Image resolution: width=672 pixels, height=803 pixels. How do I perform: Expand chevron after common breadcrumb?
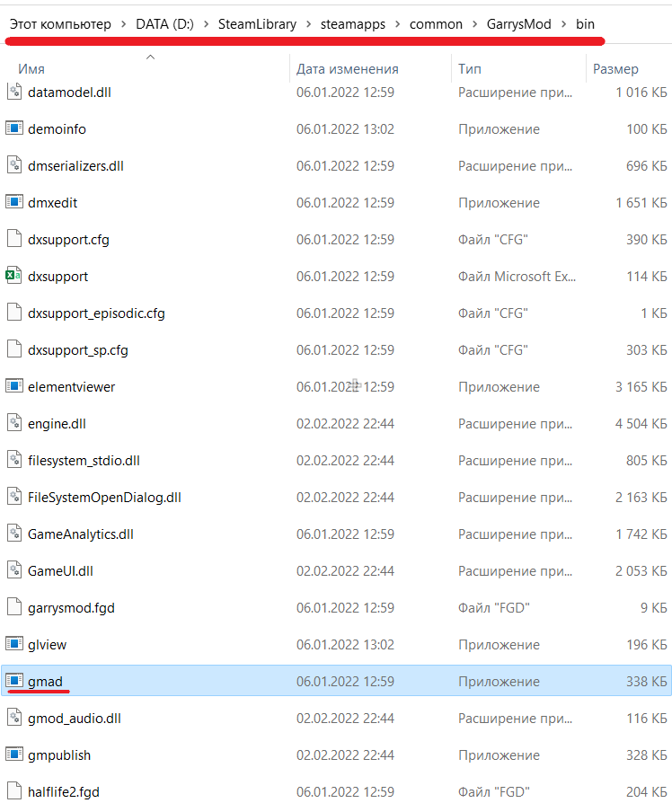tap(475, 24)
